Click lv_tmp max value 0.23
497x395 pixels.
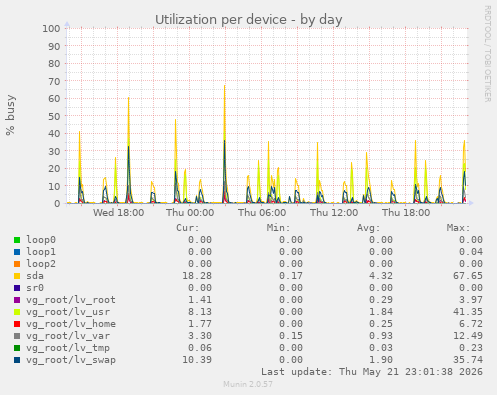(471, 348)
